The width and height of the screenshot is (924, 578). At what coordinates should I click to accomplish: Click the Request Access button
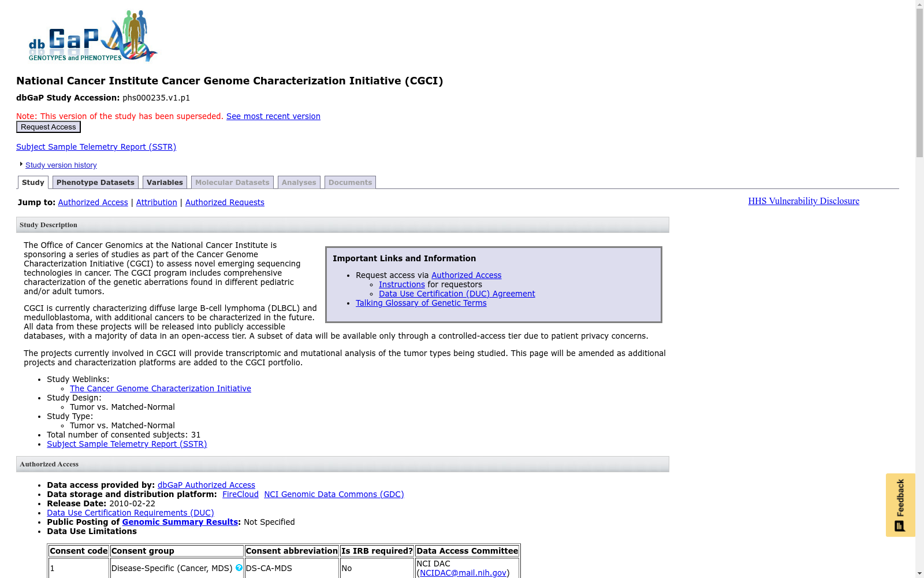click(49, 127)
